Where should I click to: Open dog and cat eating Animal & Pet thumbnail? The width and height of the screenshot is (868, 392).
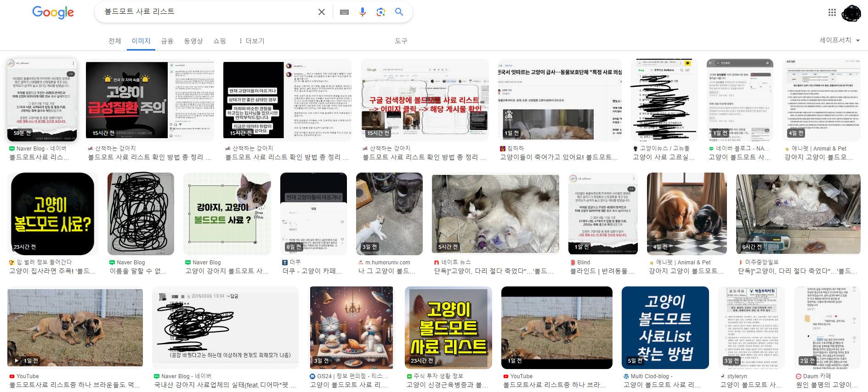coord(687,213)
